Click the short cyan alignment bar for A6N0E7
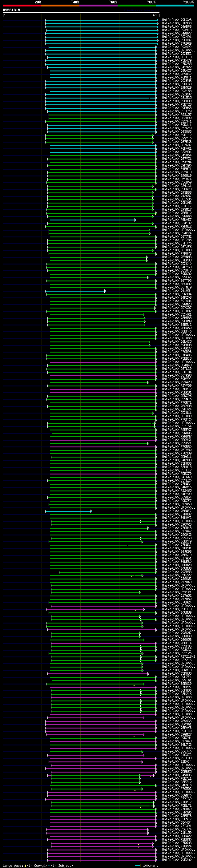 point(93,220)
